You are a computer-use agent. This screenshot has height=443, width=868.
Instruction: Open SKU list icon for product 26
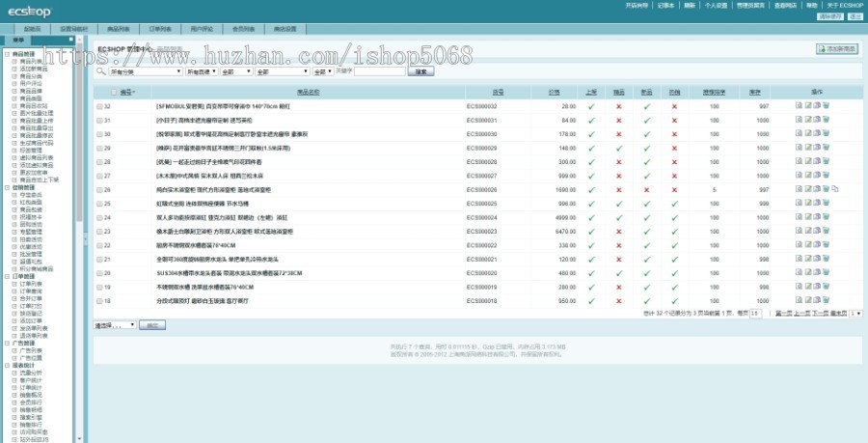click(x=835, y=189)
